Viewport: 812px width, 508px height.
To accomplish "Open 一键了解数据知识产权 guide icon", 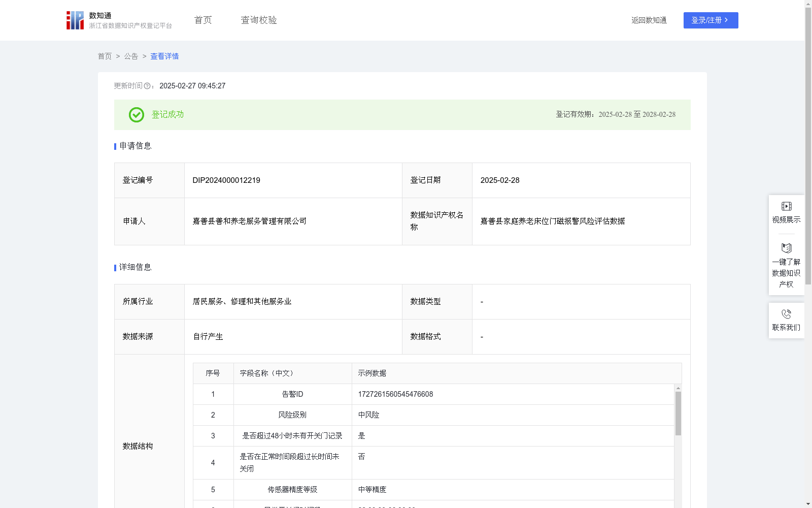I will [786, 248].
